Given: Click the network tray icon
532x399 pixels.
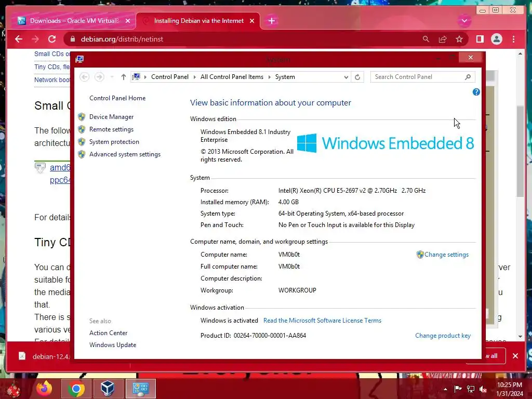Looking at the screenshot, I should pyautogui.click(x=471, y=389).
